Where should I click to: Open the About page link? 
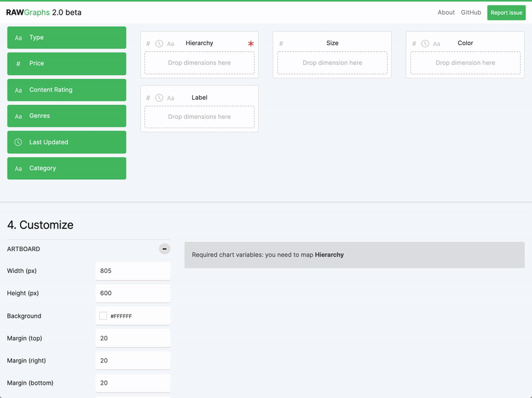tap(446, 13)
